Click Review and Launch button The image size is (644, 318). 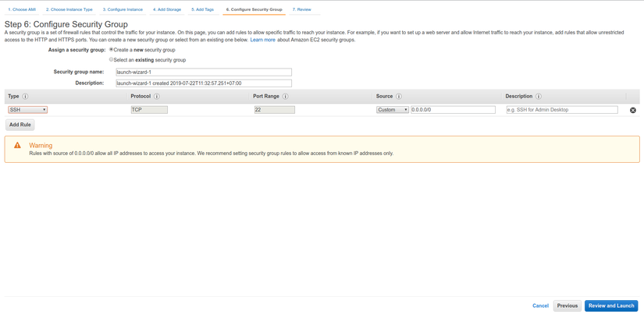pyautogui.click(x=611, y=306)
